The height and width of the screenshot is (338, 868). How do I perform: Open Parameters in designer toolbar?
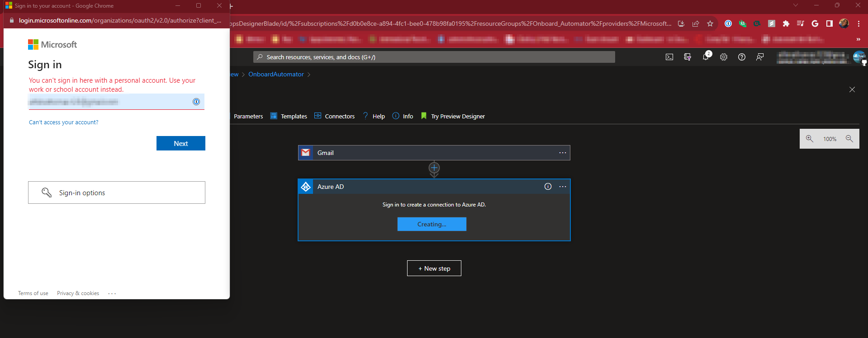248,116
